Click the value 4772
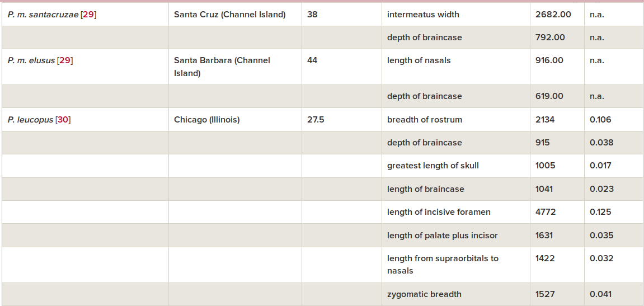This screenshot has width=644, height=306. (546, 212)
